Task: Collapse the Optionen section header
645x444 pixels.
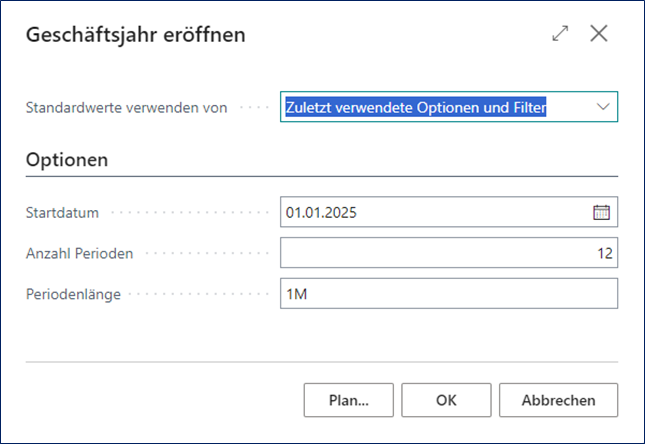Action: [x=67, y=160]
